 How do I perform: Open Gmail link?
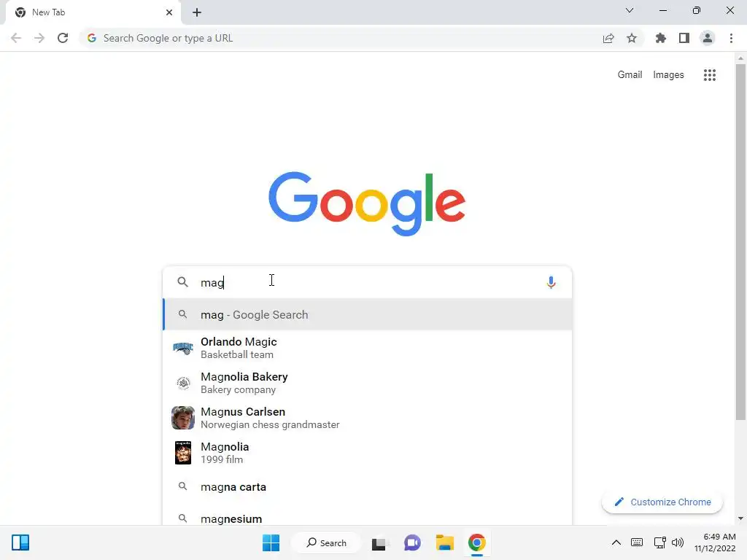pyautogui.click(x=630, y=75)
